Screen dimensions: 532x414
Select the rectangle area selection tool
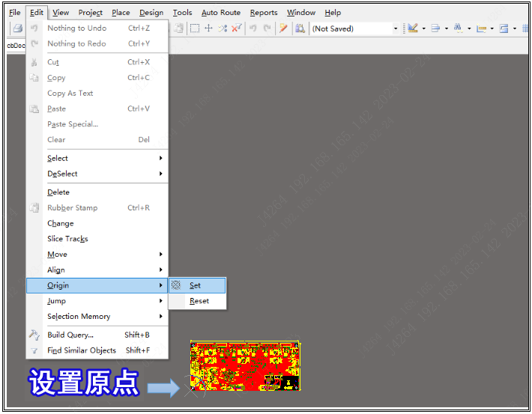[194, 28]
